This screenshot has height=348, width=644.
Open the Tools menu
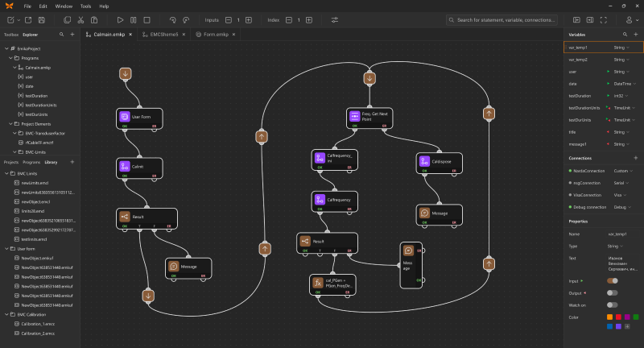coord(85,6)
